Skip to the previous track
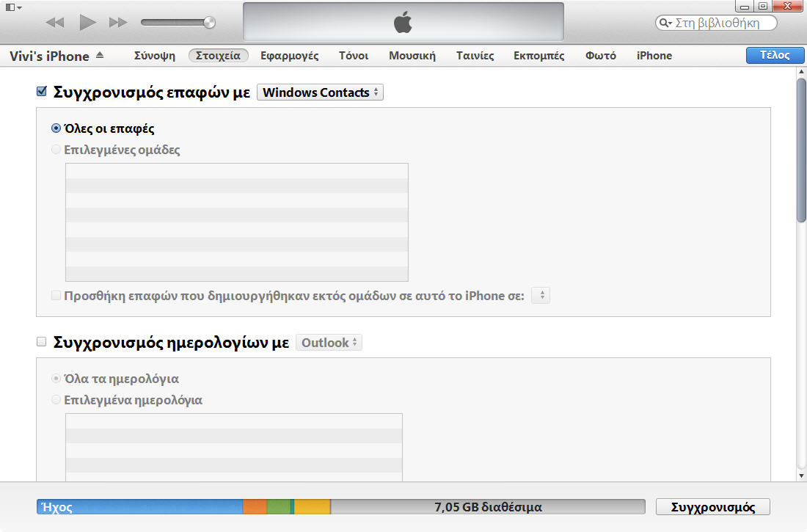This screenshot has width=807, height=532. [54, 22]
